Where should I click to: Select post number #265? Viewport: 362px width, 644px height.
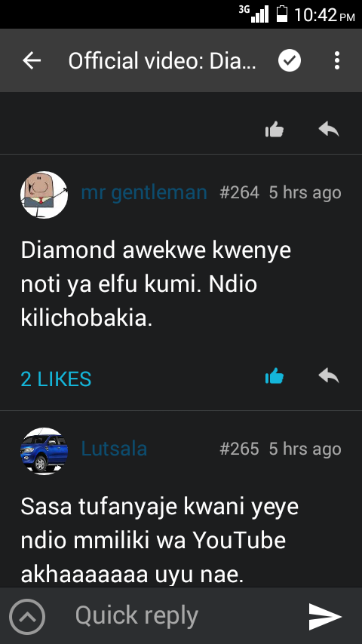coord(240,449)
